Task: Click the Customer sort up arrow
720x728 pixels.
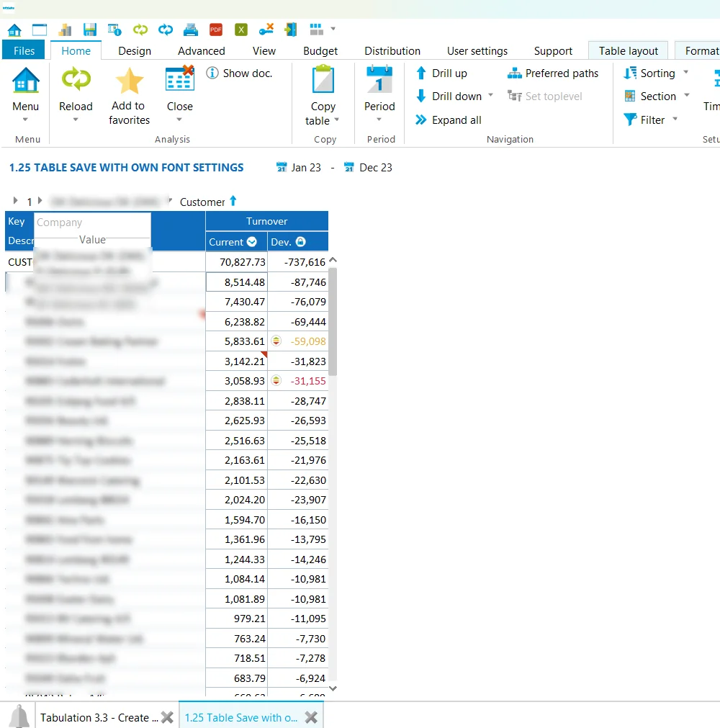Action: click(x=233, y=201)
